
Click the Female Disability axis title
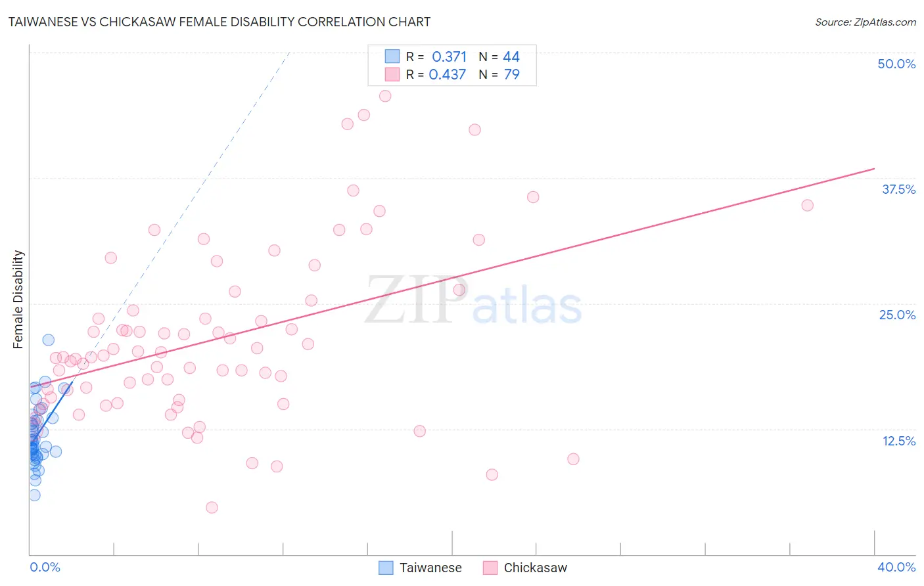coord(18,300)
